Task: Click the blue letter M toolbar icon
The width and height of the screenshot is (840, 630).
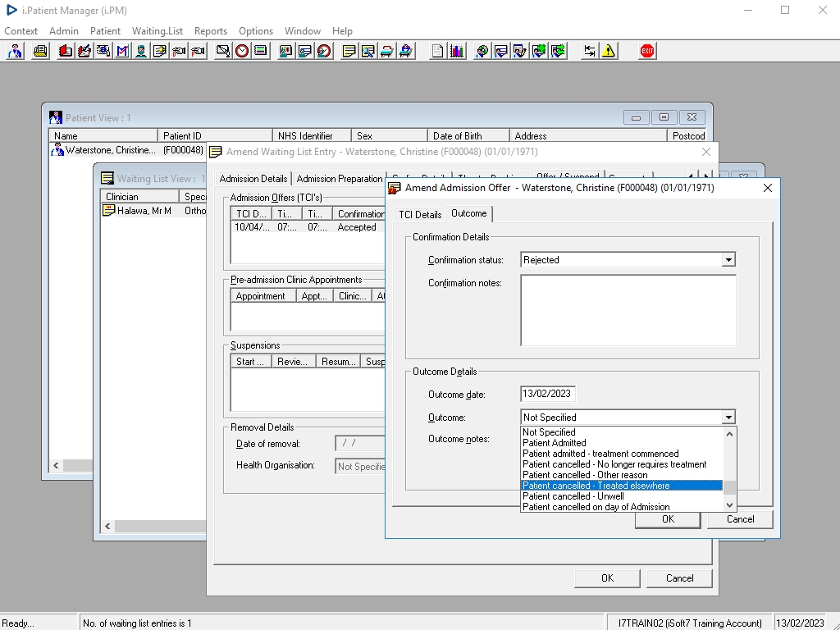Action: (x=123, y=52)
